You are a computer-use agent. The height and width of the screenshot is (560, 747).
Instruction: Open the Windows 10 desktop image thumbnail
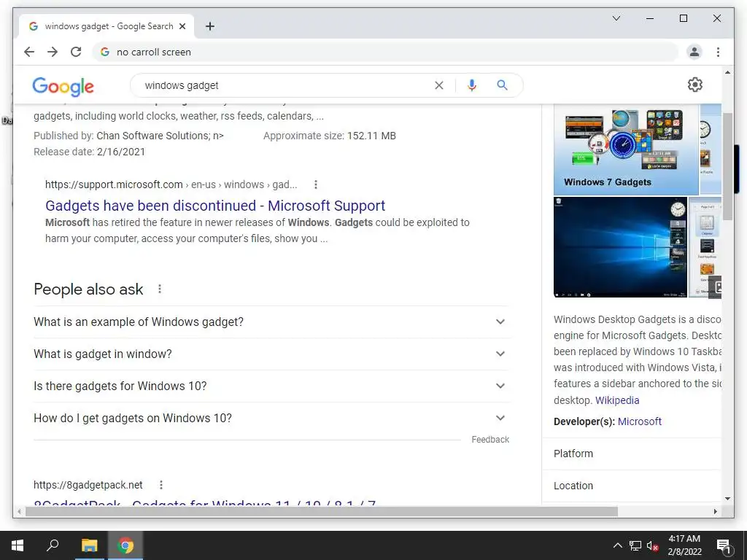coord(620,247)
